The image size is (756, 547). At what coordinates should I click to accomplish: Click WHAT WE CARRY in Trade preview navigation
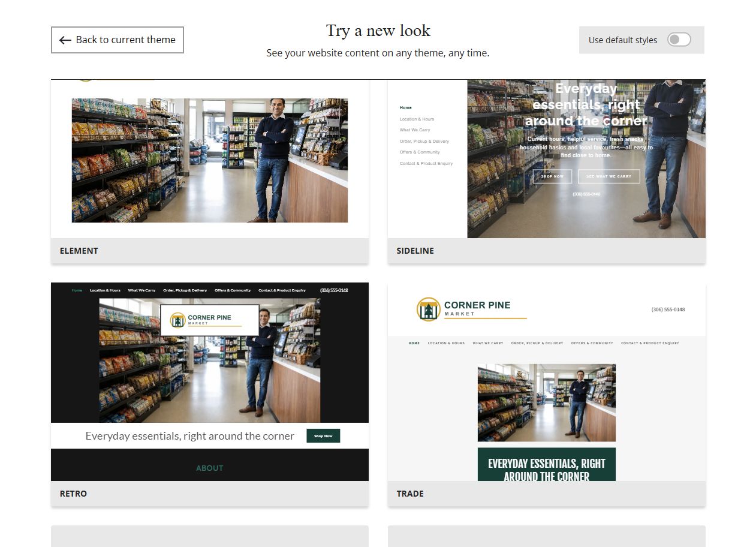[x=488, y=343]
